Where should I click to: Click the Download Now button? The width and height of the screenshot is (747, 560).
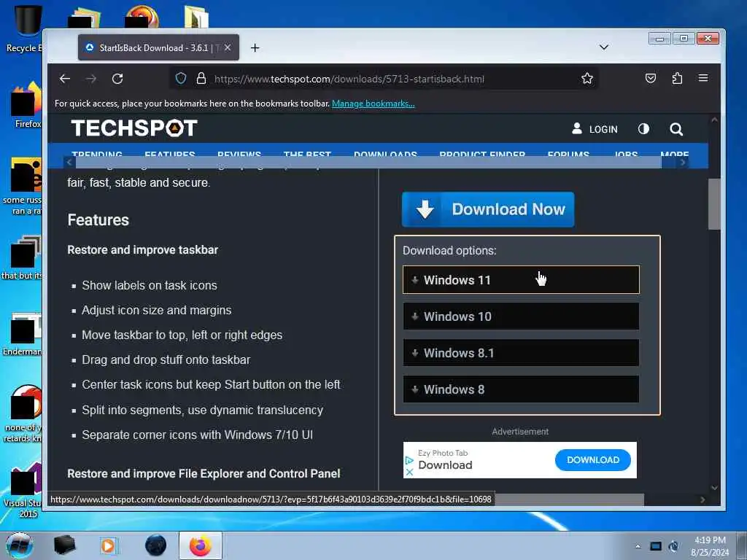[488, 209]
